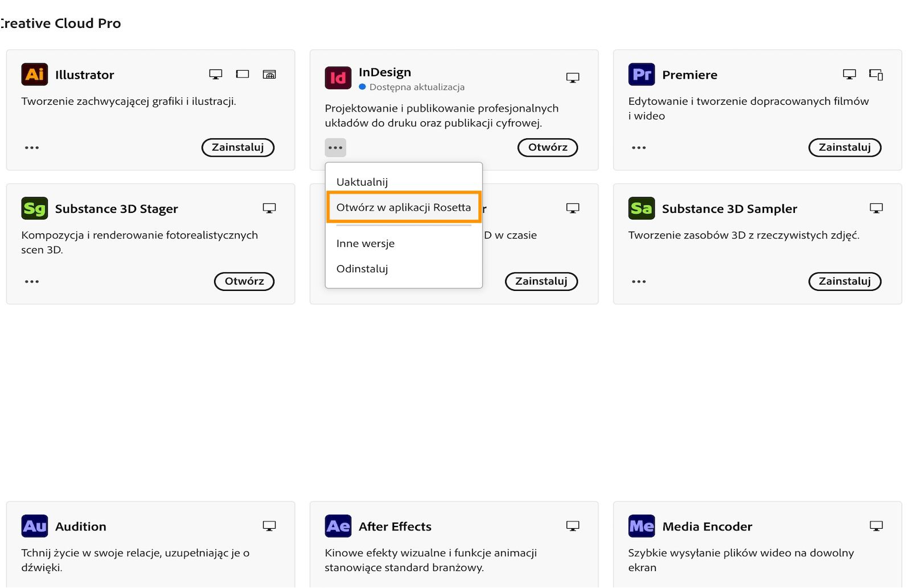Click Zainstaluj on the partly hidden middle card
Image resolution: width=911 pixels, height=588 pixels.
[541, 281]
